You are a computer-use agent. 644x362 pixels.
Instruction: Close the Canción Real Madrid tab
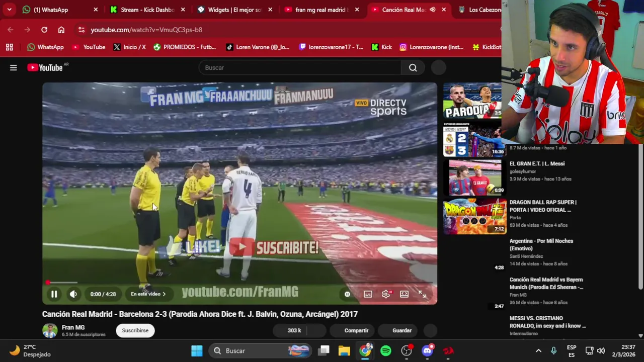(x=444, y=10)
